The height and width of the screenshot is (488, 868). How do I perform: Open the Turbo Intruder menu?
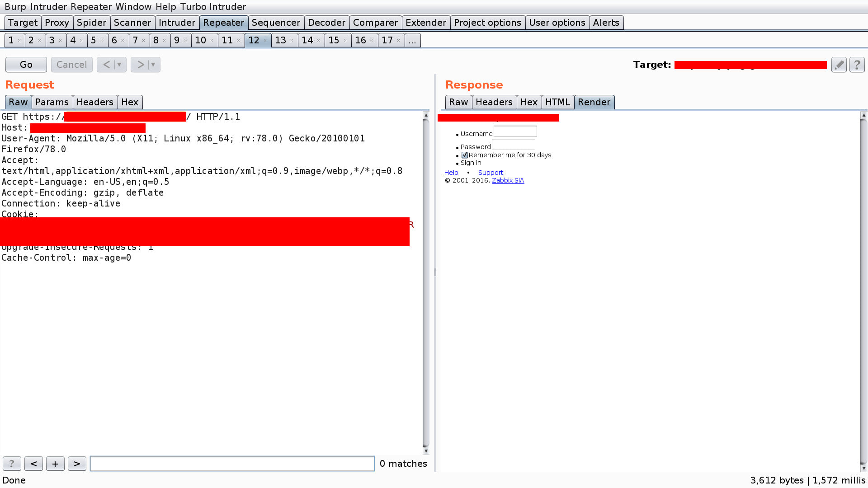coord(213,7)
